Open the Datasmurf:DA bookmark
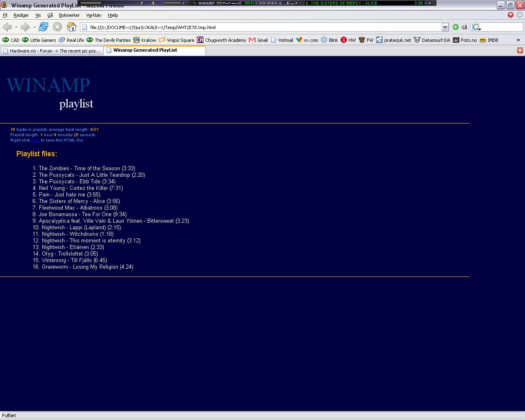 432,40
